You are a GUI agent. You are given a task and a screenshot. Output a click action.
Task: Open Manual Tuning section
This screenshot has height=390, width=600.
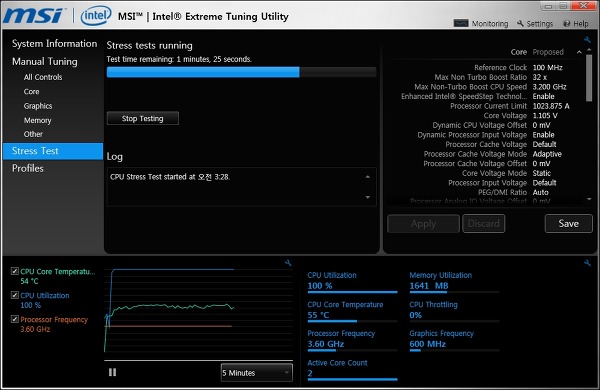click(45, 62)
